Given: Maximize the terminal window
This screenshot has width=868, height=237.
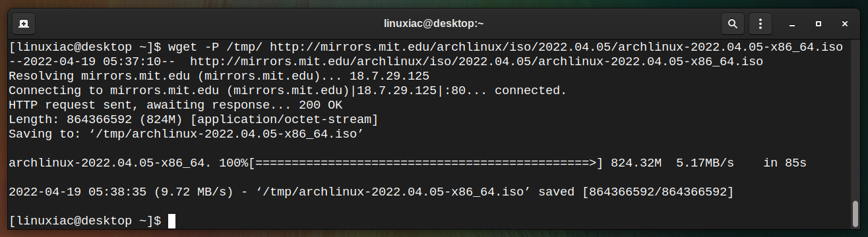Looking at the screenshot, I should coord(819,24).
